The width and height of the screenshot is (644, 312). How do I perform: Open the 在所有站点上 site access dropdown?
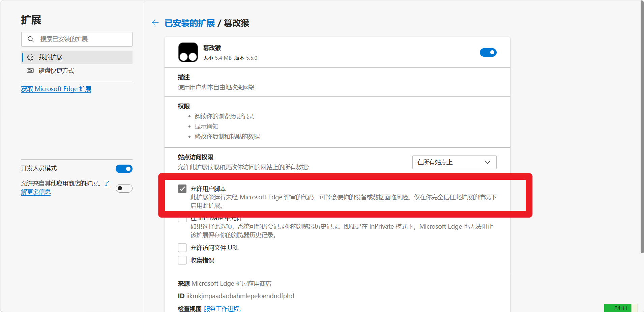click(454, 162)
